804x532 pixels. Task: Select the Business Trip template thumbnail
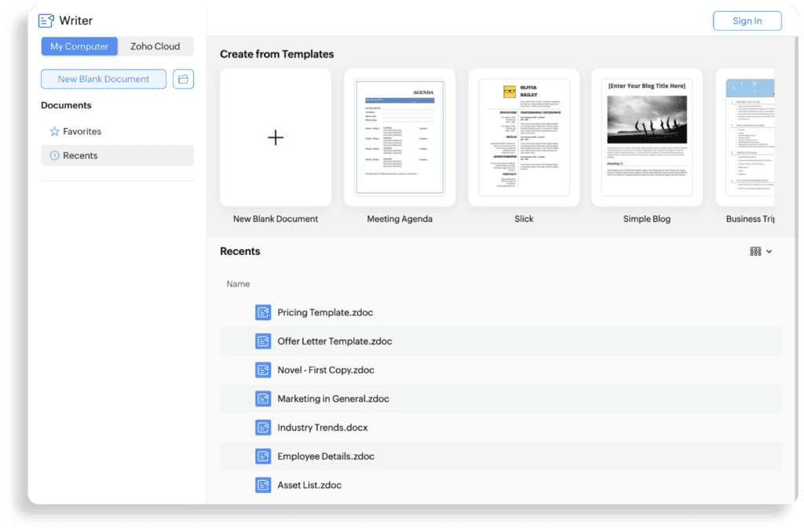[745, 137]
